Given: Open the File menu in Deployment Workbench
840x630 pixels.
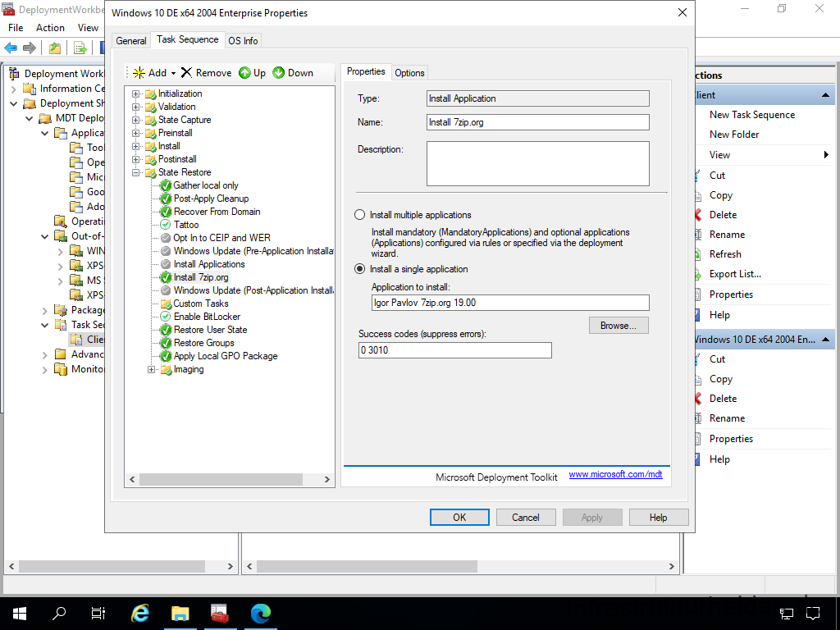Looking at the screenshot, I should click(x=16, y=28).
